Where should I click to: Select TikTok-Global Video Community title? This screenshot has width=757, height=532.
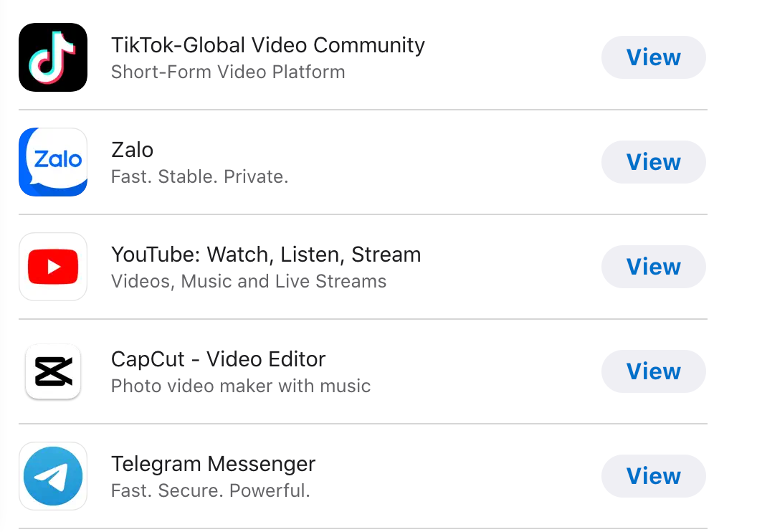pos(268,45)
